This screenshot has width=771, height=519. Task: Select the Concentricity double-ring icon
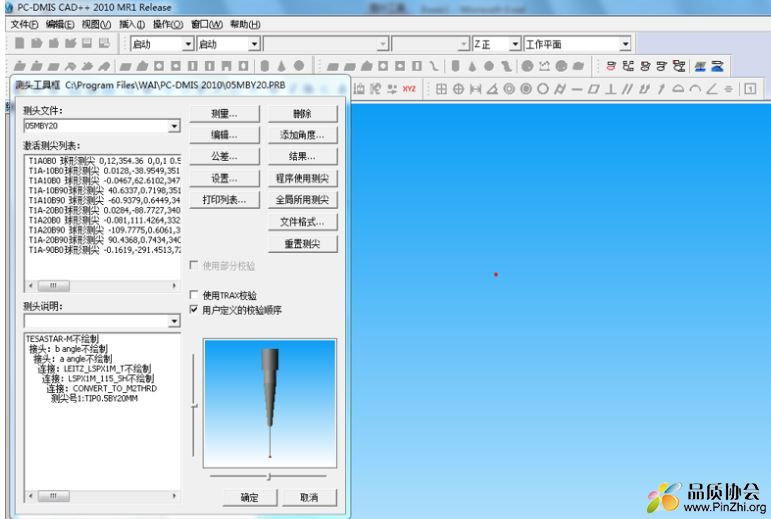(x=509, y=89)
